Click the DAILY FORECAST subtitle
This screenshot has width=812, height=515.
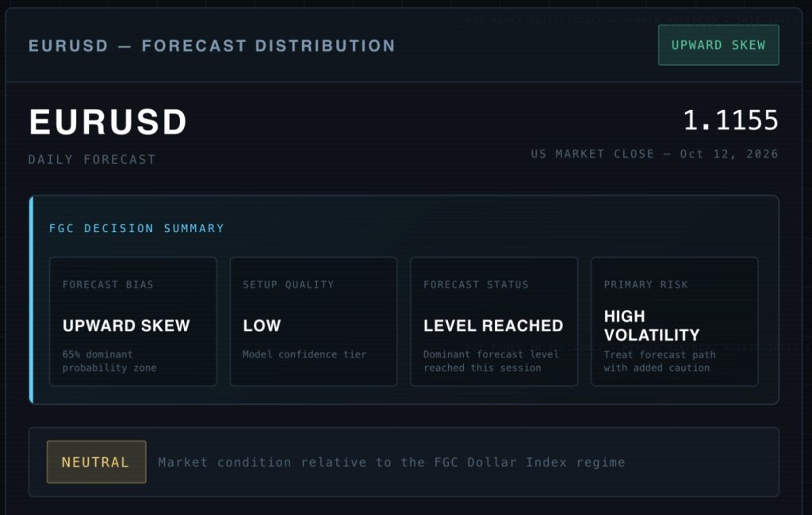(x=92, y=159)
